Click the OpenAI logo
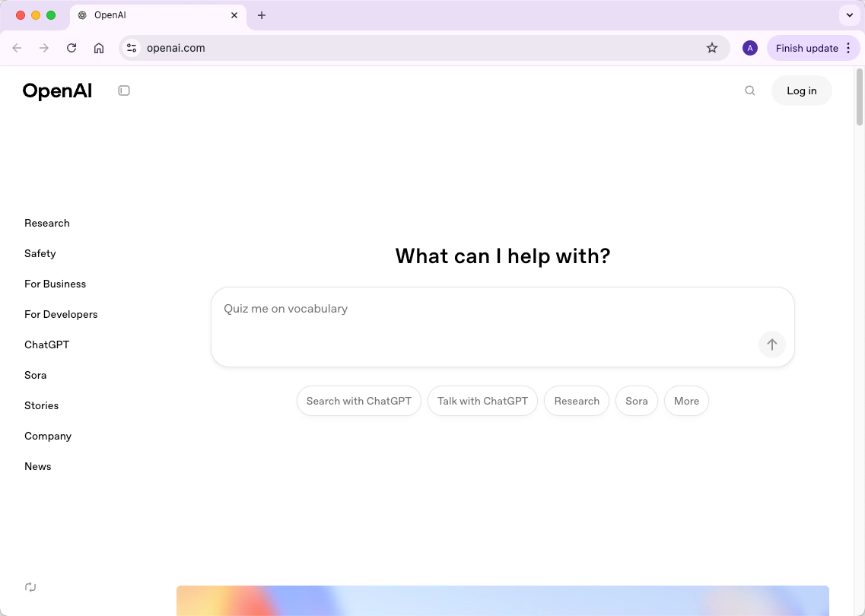This screenshot has height=616, width=865. point(57,91)
